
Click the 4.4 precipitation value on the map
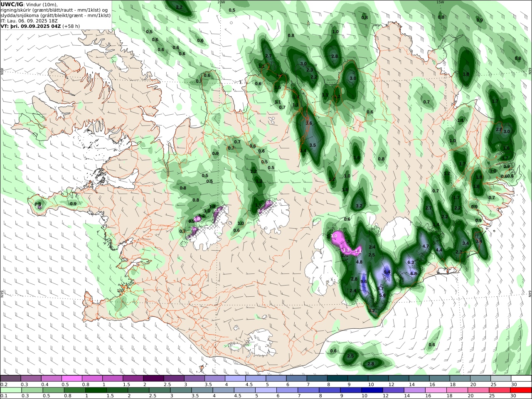439,250
